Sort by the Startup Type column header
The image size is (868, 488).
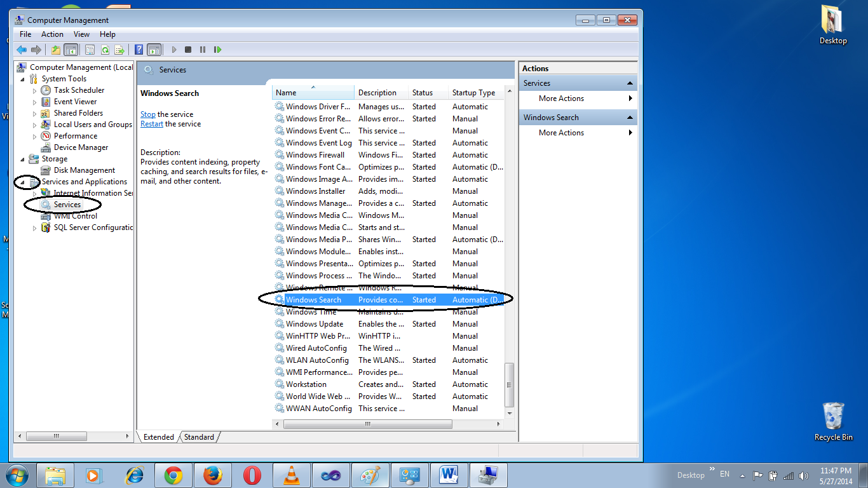(x=477, y=93)
